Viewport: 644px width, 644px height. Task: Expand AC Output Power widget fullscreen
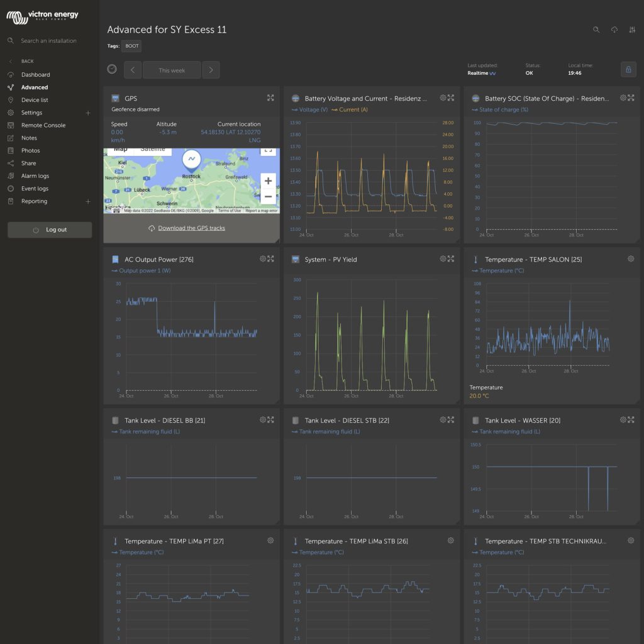click(270, 258)
